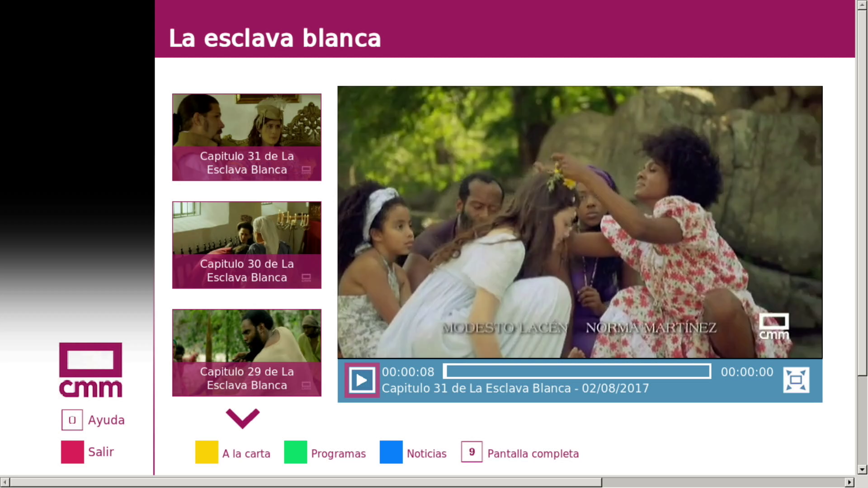Open Capitulo 29 de La Esclava Blanca thumbnail
Image resolution: width=868 pixels, height=488 pixels.
tap(247, 352)
